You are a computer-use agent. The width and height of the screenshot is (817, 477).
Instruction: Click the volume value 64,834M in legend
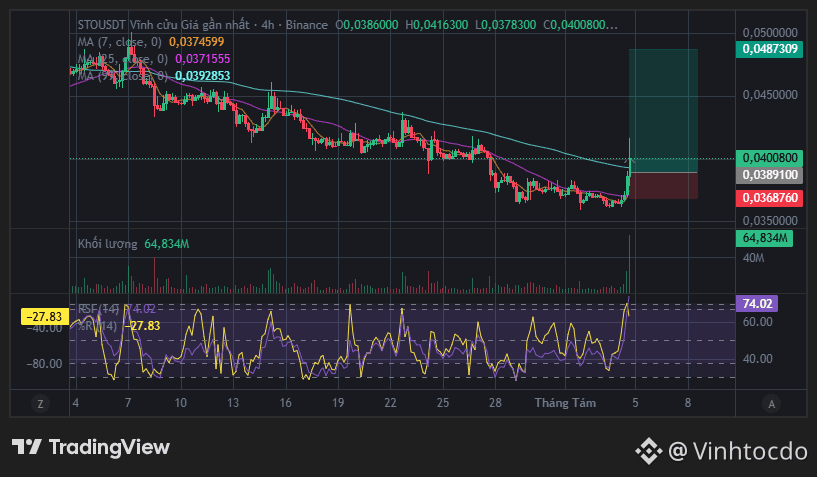click(167, 244)
